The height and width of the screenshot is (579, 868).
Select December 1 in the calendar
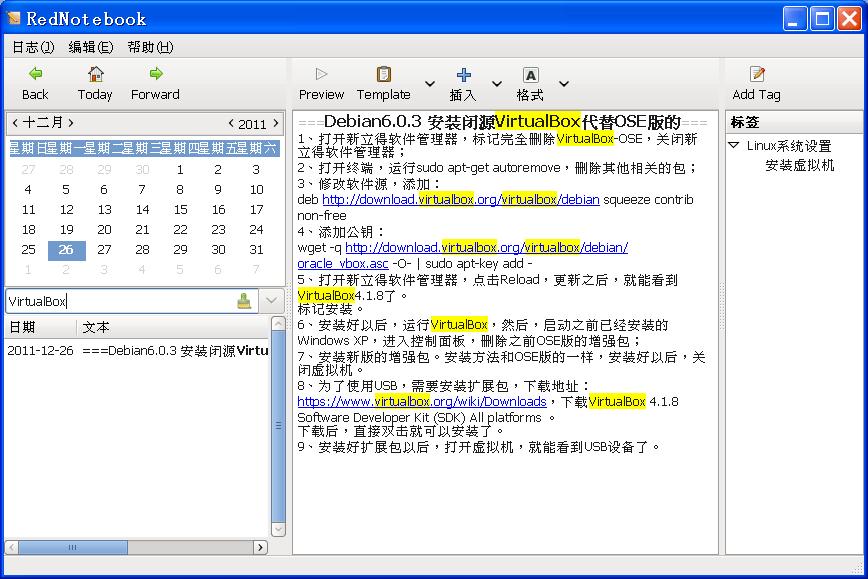[180, 169]
